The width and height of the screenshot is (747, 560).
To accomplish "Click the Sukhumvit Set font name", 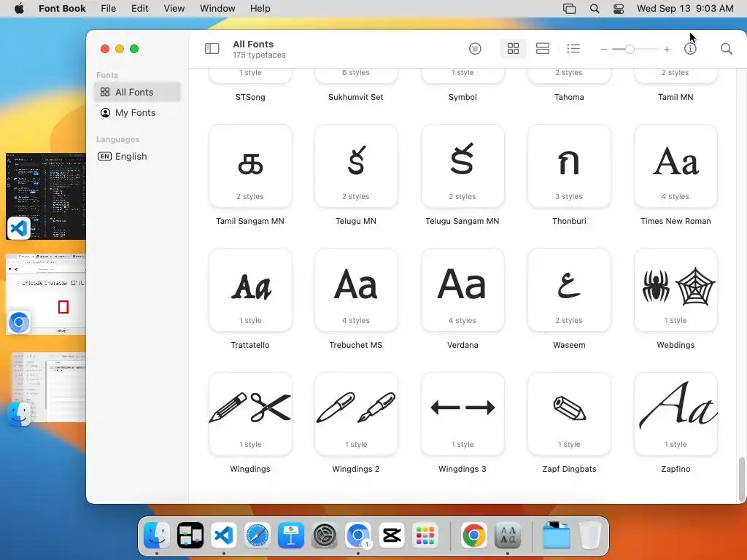I will point(356,97).
